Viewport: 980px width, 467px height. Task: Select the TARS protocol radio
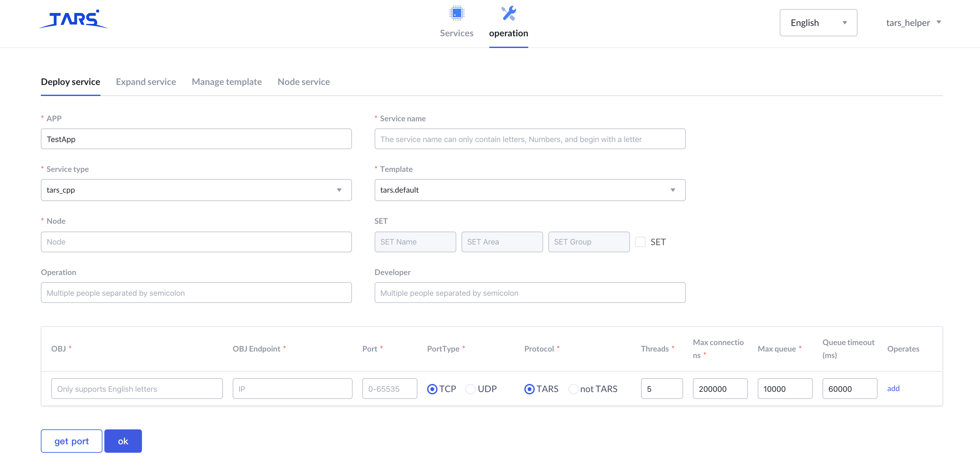point(529,389)
